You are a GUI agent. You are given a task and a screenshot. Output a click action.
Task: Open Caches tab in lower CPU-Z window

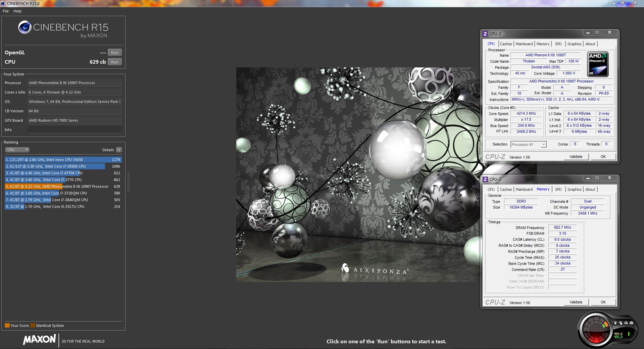pos(506,189)
